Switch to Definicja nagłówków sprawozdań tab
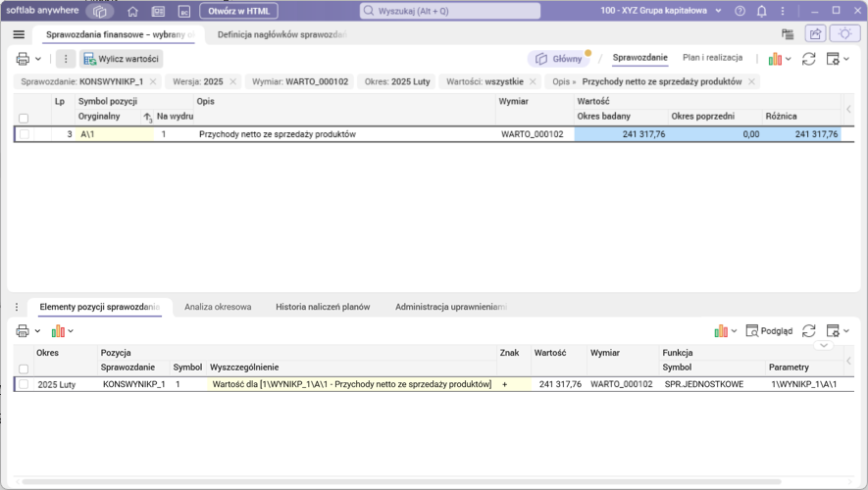Image resolution: width=868 pixels, height=490 pixels. tap(281, 34)
